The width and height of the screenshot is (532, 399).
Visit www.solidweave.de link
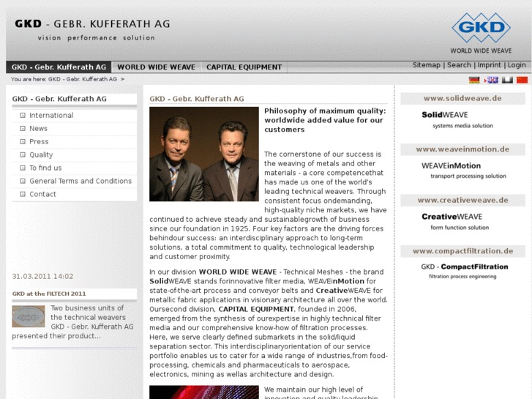click(462, 99)
